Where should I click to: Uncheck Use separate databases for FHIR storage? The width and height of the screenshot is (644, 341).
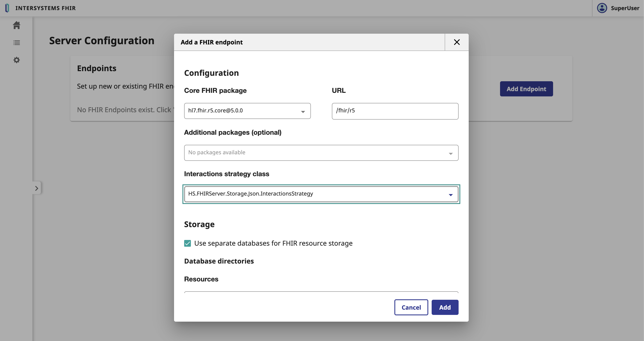pos(188,243)
